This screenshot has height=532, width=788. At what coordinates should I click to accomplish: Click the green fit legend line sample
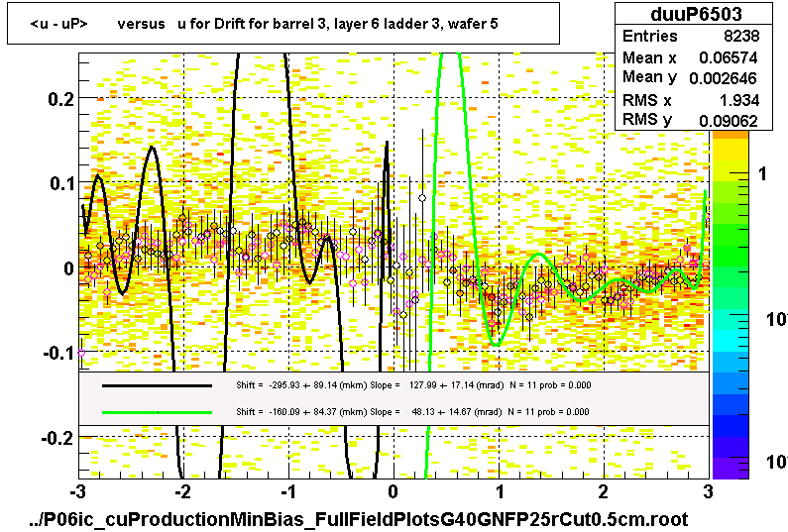[157, 412]
